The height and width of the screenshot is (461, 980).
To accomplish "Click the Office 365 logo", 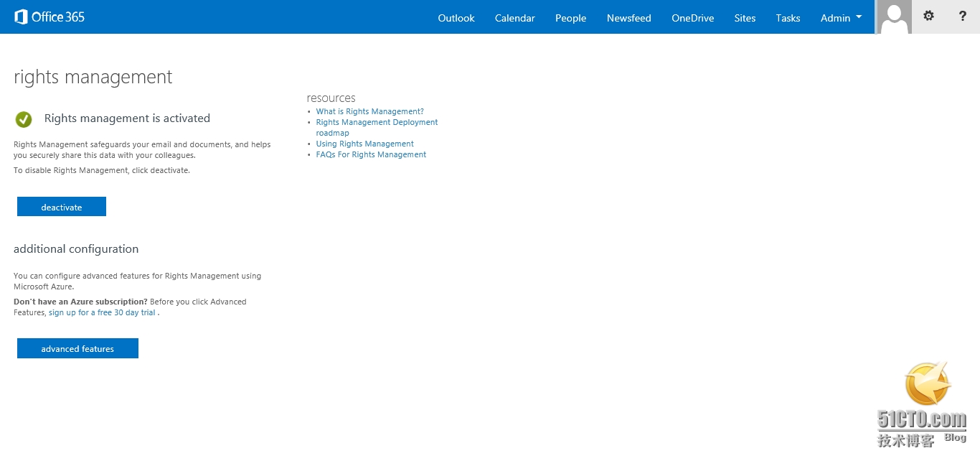I will point(50,17).
